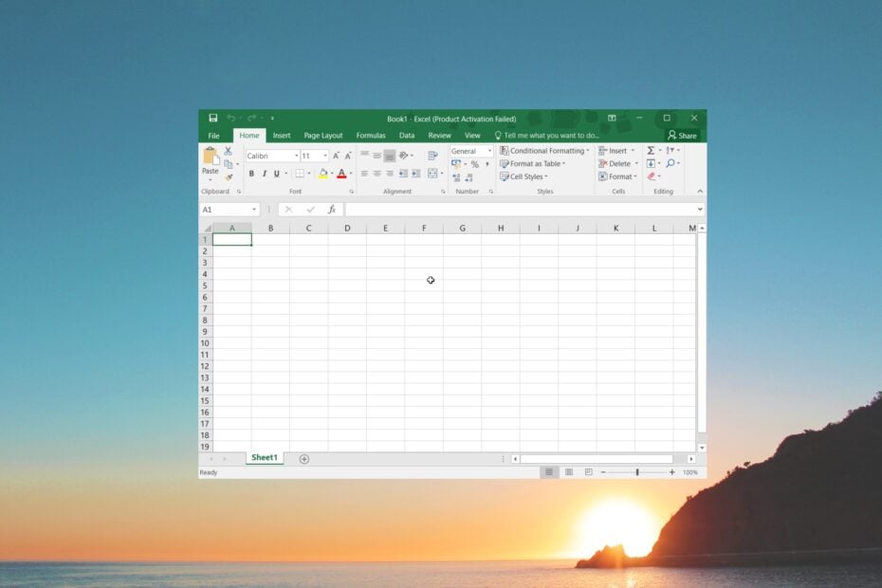This screenshot has width=882, height=588.
Task: Click the Save icon in title bar
Action: click(213, 119)
